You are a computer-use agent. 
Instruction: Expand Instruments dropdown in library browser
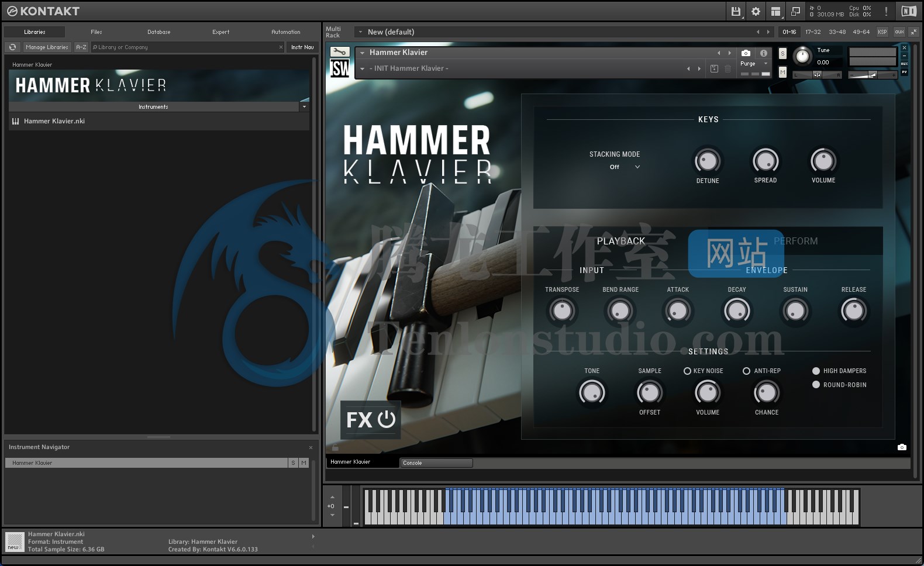point(304,107)
